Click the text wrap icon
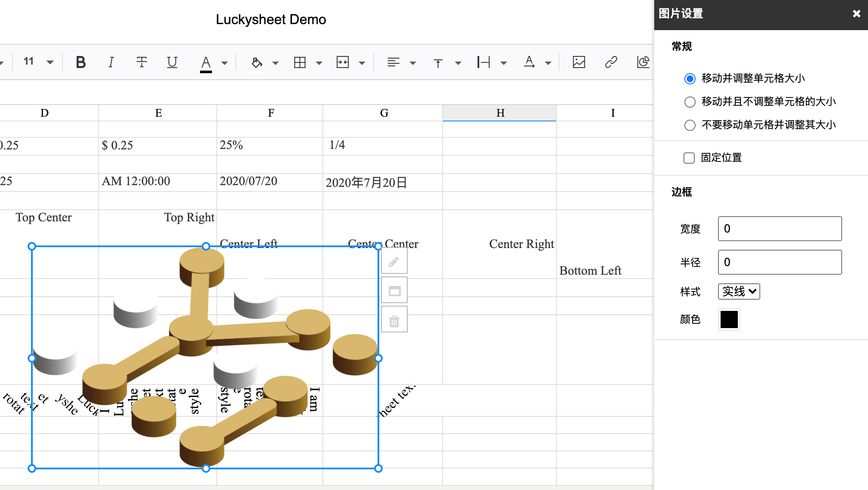Viewport: 868px width, 490px height. 484,62
